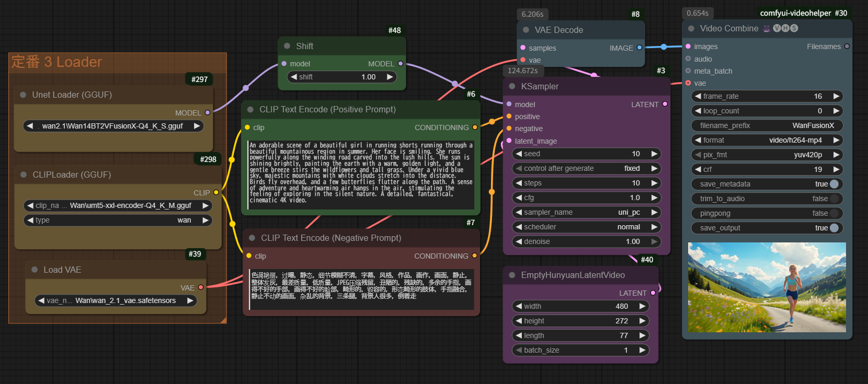The width and height of the screenshot is (868, 384).
Task: Click the VAE Decode IMAGE output port
Action: tap(639, 48)
